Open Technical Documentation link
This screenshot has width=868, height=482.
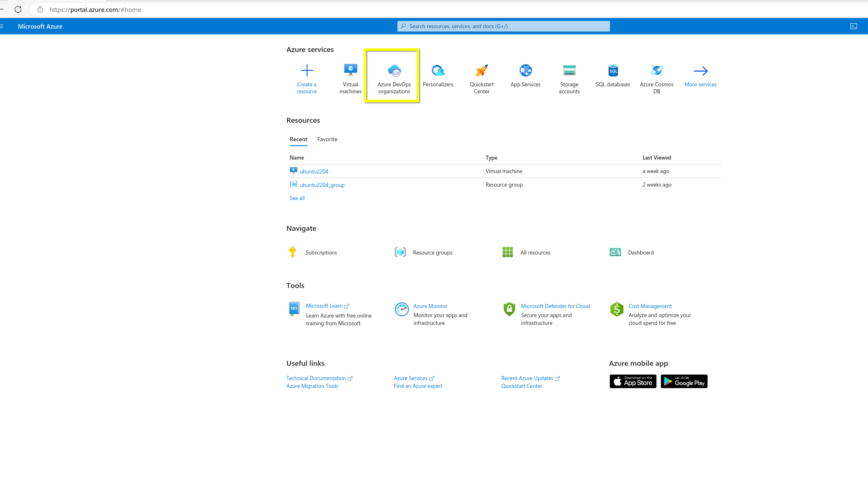click(x=319, y=378)
